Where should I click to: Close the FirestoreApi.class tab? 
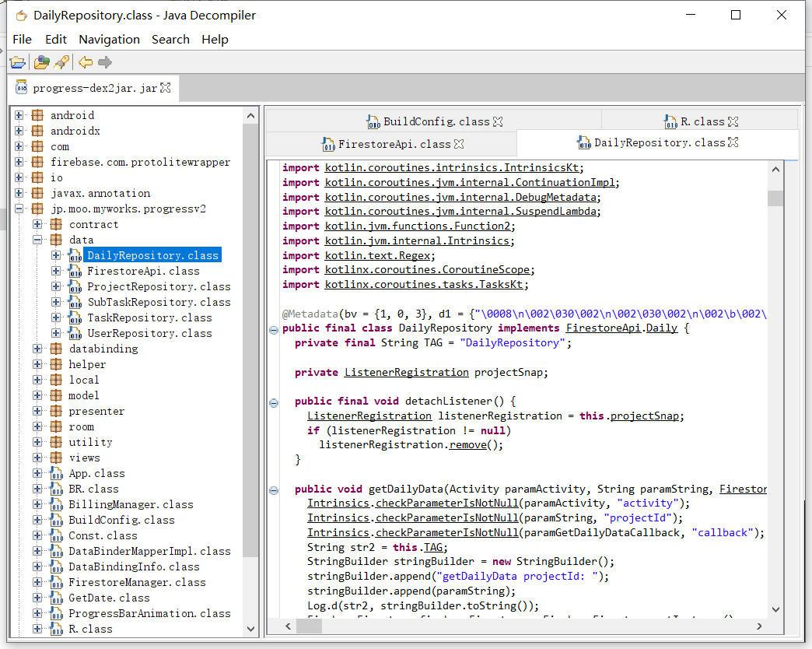tap(459, 144)
